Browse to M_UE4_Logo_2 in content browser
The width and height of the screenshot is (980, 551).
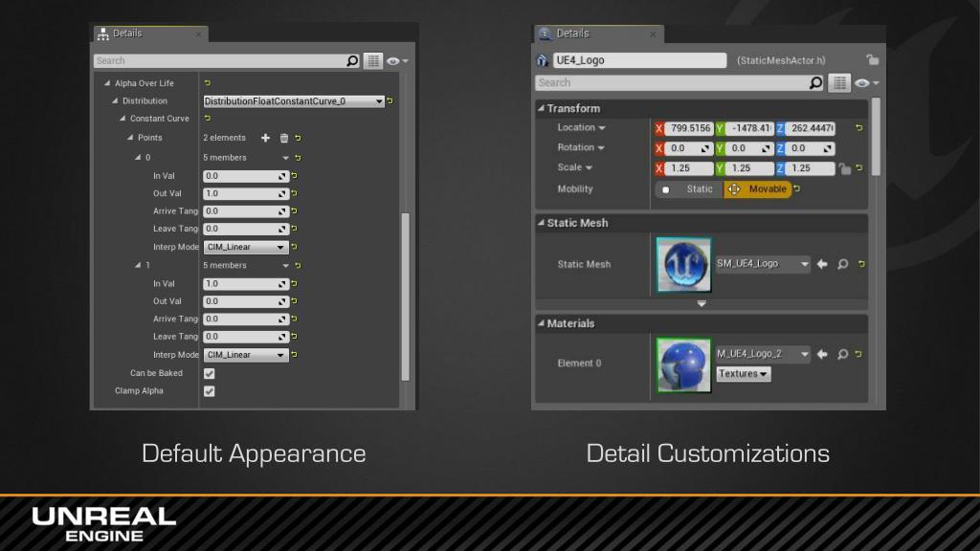[842, 354]
